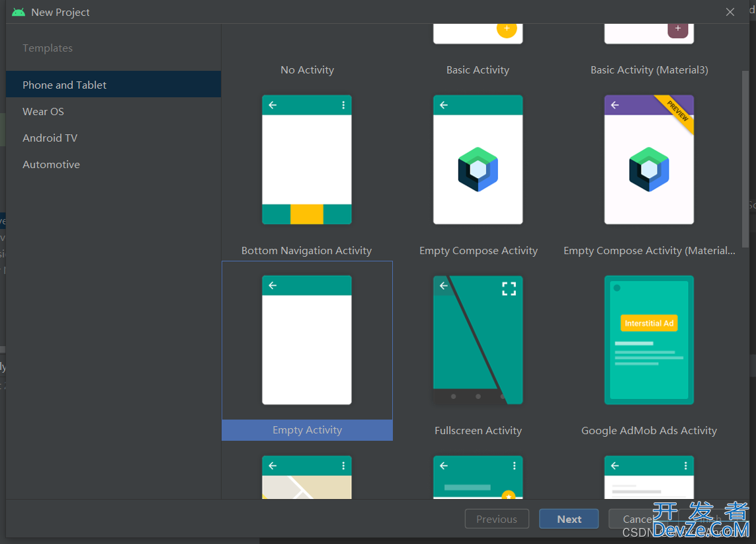The height and width of the screenshot is (544, 756).
Task: Click the Interstitial Ad badge in AdMob template
Action: [x=648, y=323]
